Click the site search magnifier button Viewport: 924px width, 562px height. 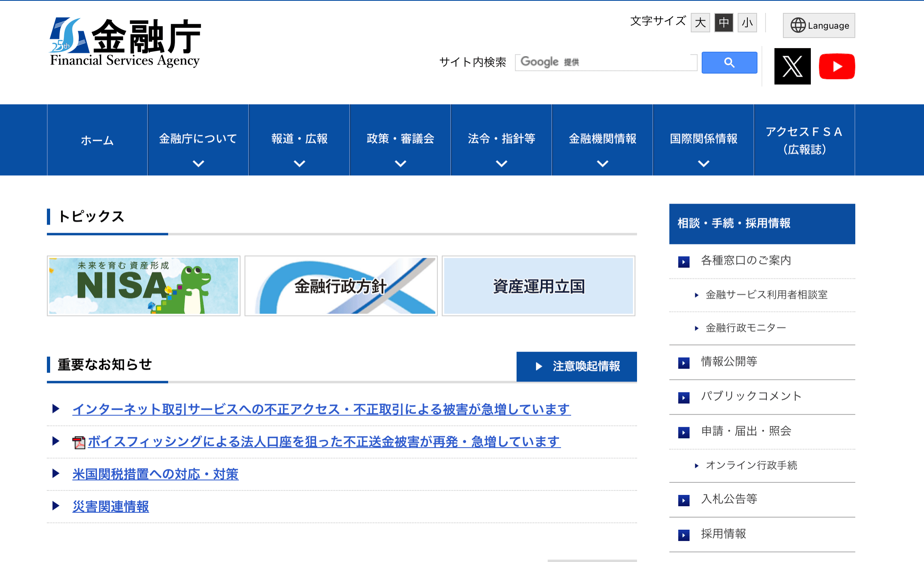click(729, 63)
